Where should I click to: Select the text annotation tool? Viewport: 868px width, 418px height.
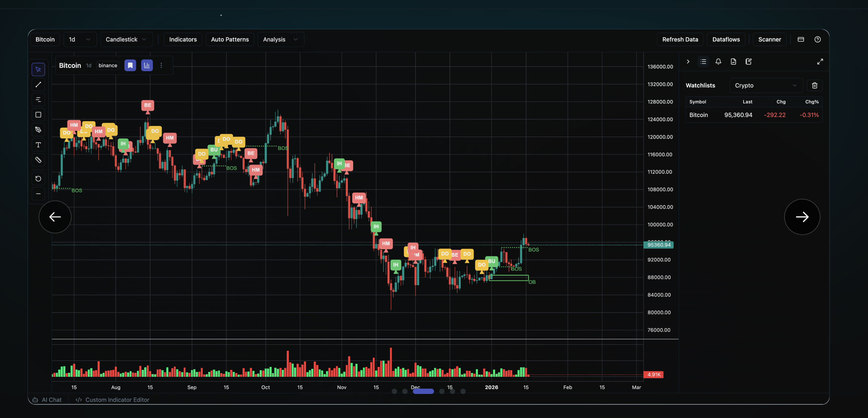coord(38,145)
